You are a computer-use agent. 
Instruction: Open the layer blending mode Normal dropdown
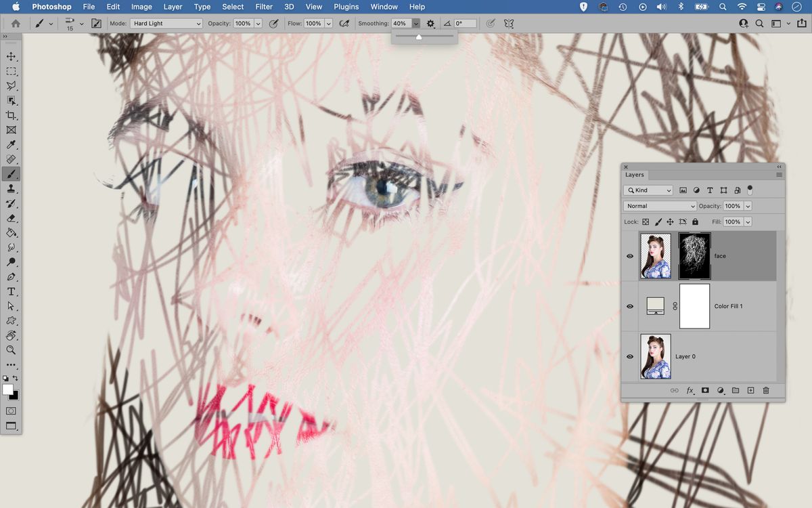click(x=658, y=205)
